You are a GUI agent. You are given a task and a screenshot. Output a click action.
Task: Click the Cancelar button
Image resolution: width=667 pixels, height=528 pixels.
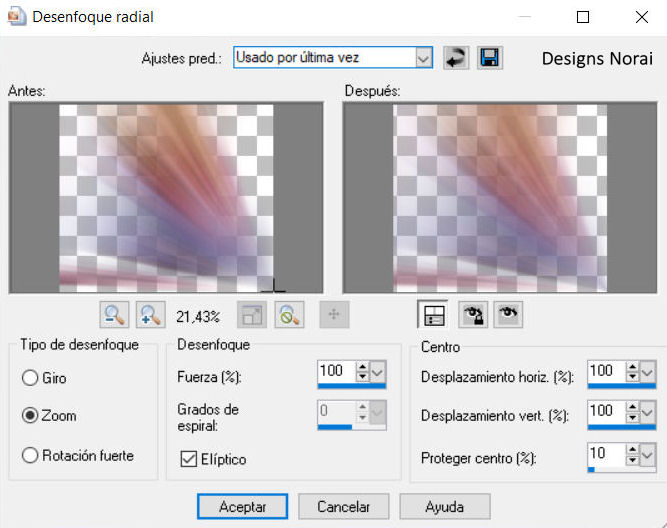tap(344, 506)
